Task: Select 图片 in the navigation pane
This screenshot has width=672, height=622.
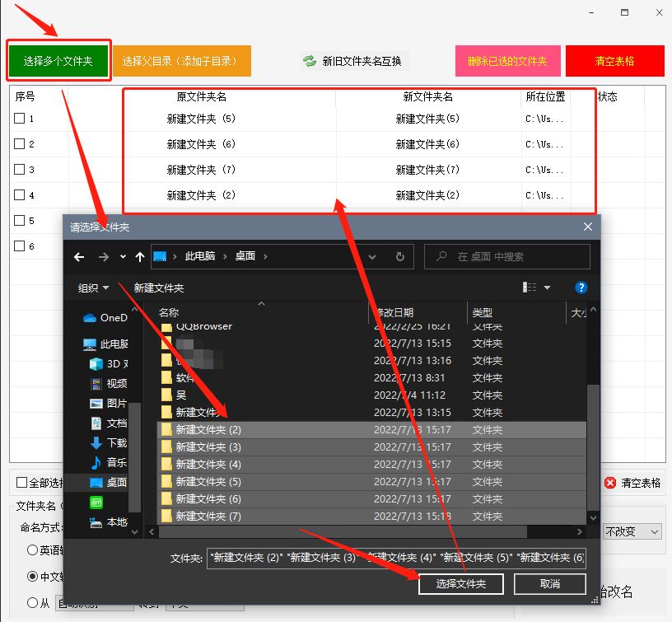Action: coord(109,404)
